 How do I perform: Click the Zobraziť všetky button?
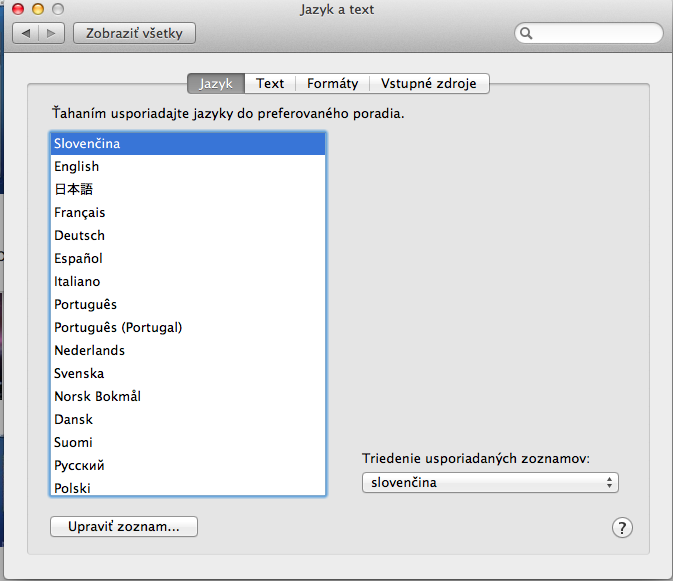(x=134, y=33)
